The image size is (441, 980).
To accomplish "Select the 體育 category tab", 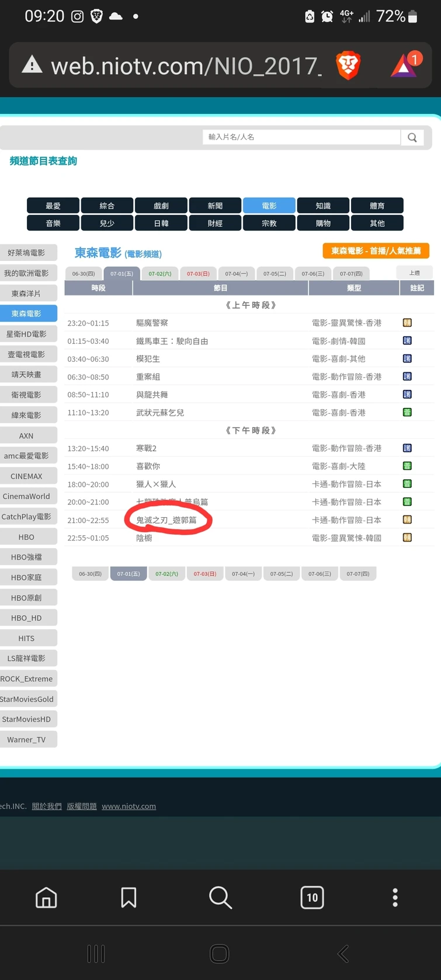I will click(377, 205).
